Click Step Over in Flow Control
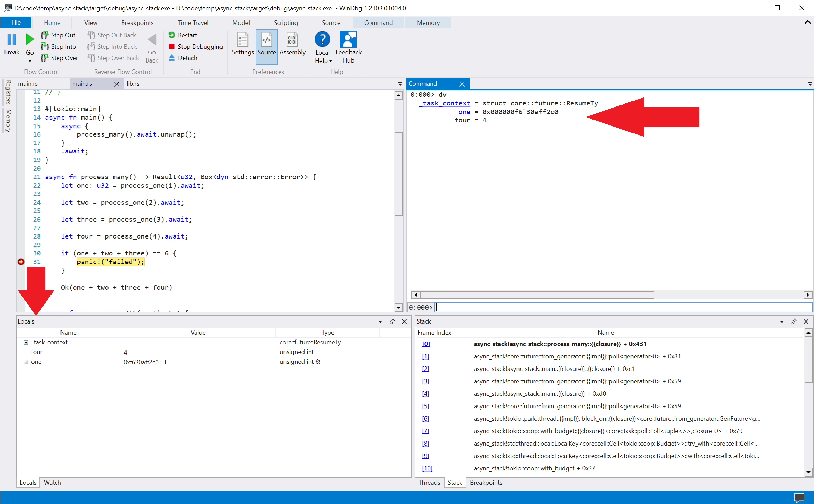Screen dimensions: 814x504 point(59,58)
